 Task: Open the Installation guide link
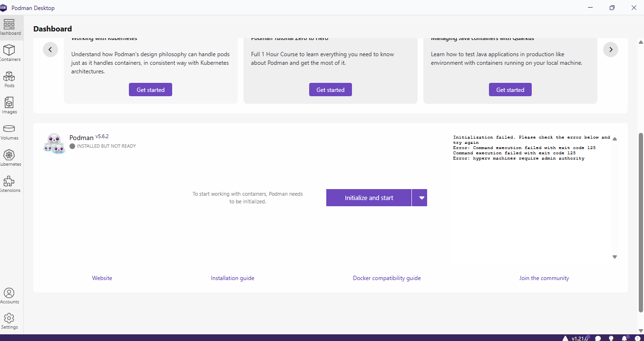[x=233, y=278]
